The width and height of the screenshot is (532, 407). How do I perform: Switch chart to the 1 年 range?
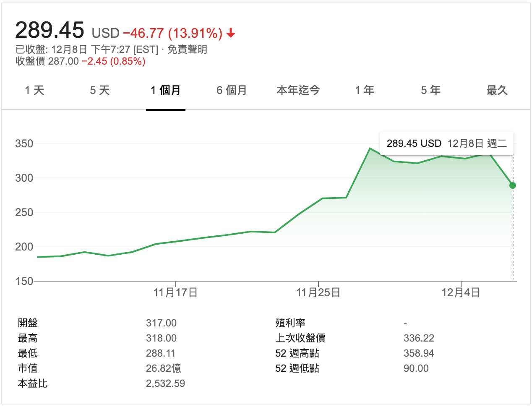click(x=364, y=90)
